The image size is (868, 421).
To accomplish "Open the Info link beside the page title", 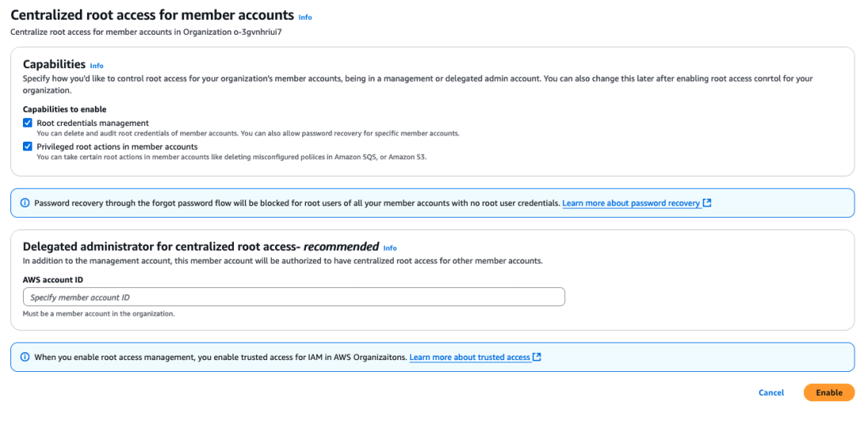I will tap(304, 17).
